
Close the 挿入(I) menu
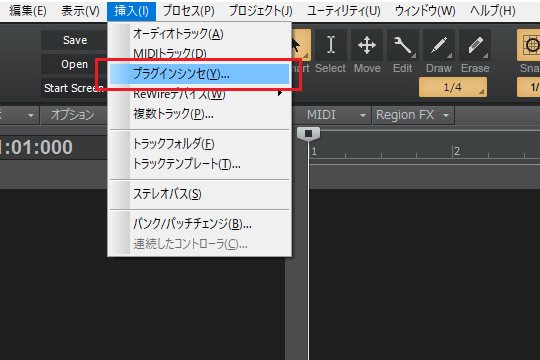131,11
